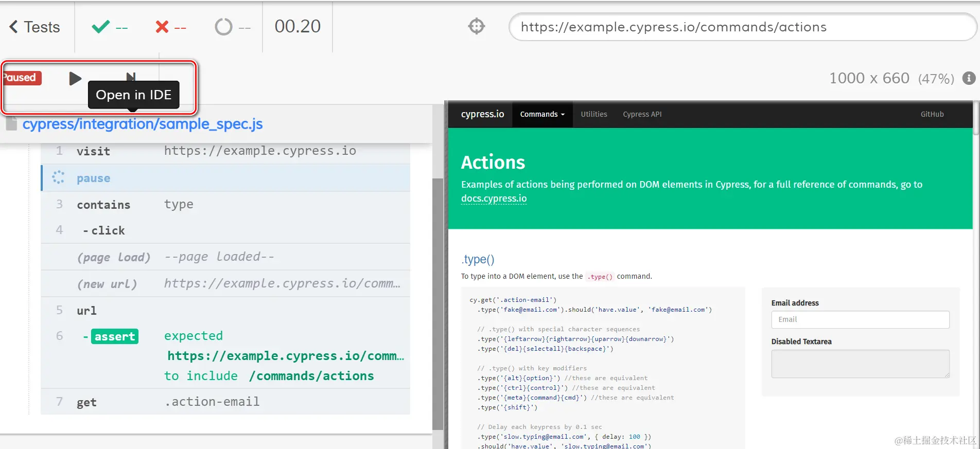Select the get .action-email command
The height and width of the screenshot is (449, 980).
(225, 402)
